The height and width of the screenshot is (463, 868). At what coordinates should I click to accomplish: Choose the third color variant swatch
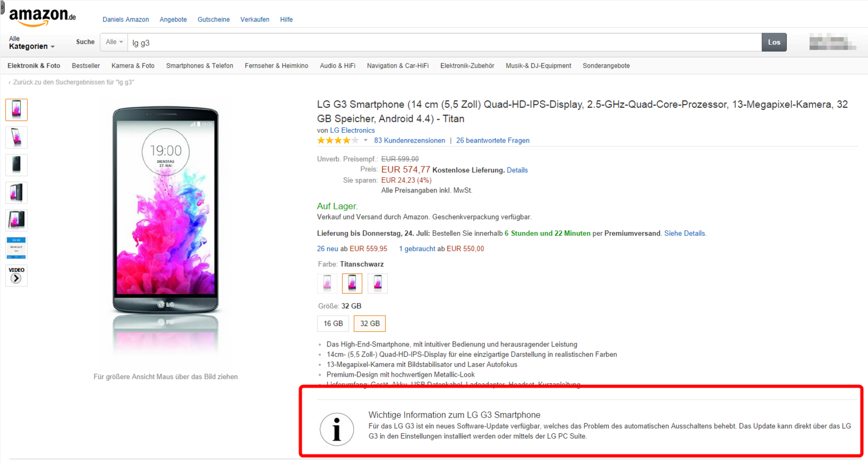pyautogui.click(x=378, y=283)
